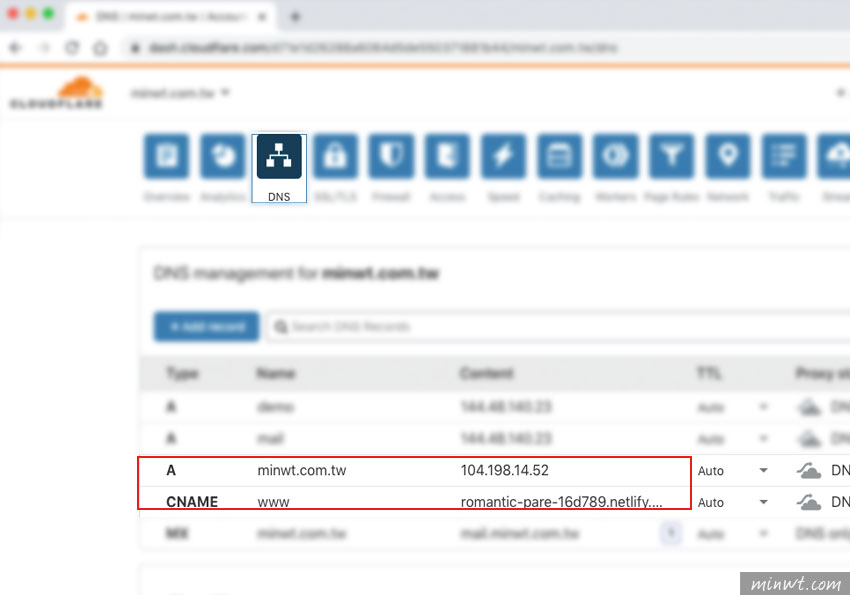Reload the current page
850x595 pixels.
click(72, 48)
